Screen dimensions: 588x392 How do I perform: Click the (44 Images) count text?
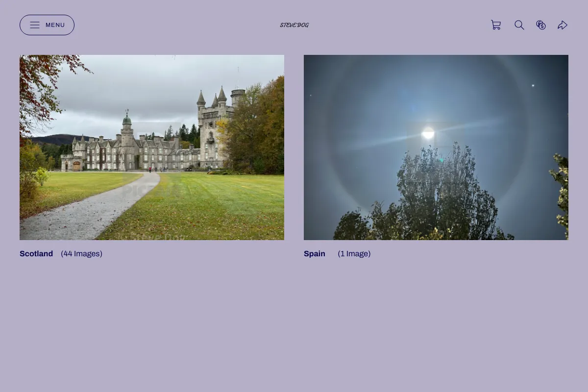pos(81,254)
